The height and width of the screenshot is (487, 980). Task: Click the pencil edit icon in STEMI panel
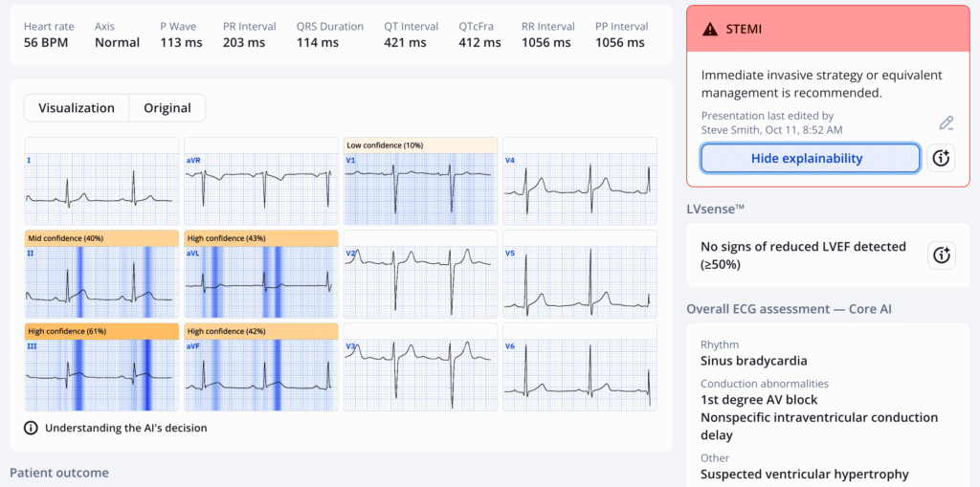click(x=946, y=122)
